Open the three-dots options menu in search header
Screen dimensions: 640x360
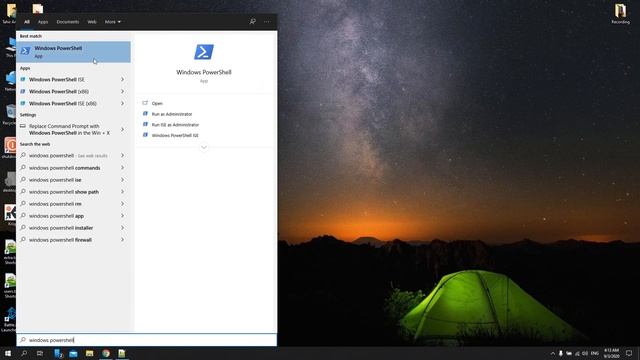pos(267,22)
